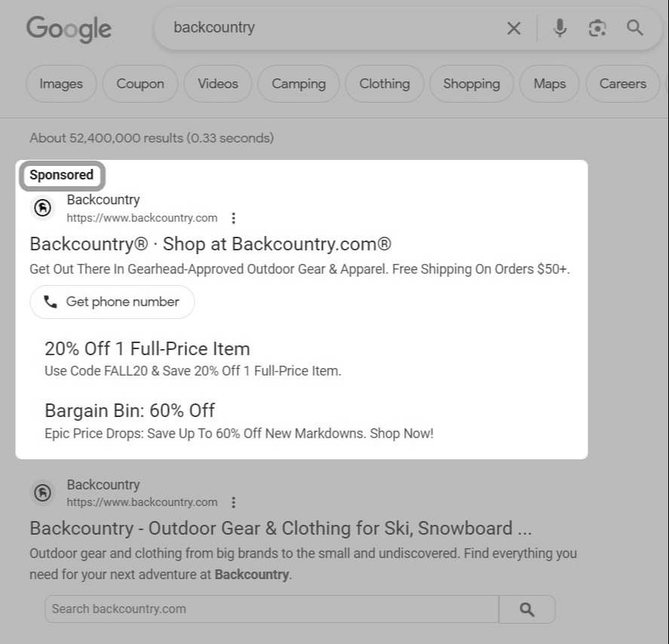Click the magnifier search icon in search bar
The width and height of the screenshot is (669, 644).
pyautogui.click(x=634, y=28)
